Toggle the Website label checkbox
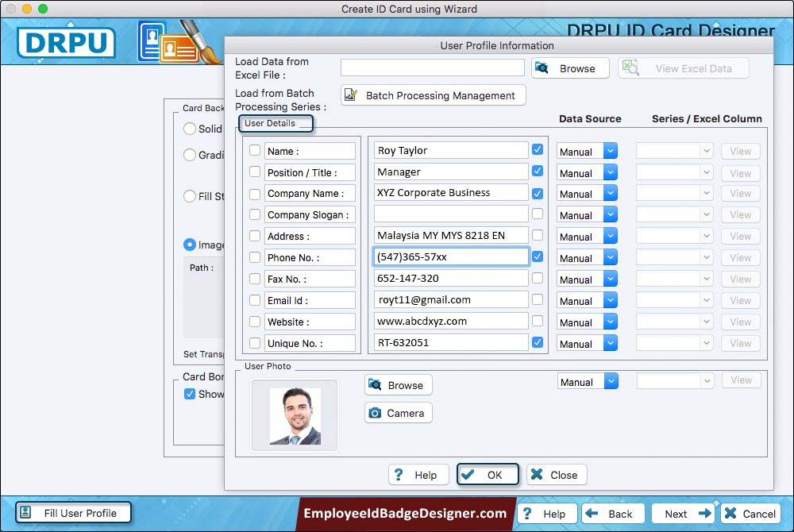Viewport: 794px width, 532px height. [x=255, y=322]
